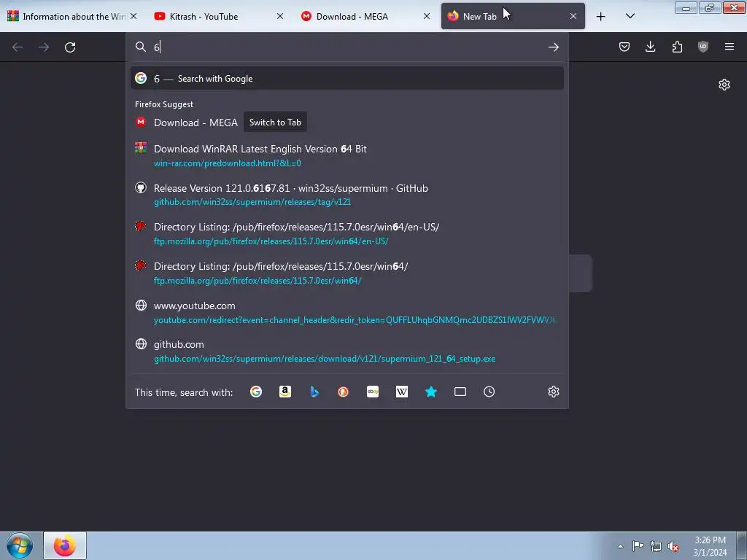Click the Back navigation arrow

(18, 47)
